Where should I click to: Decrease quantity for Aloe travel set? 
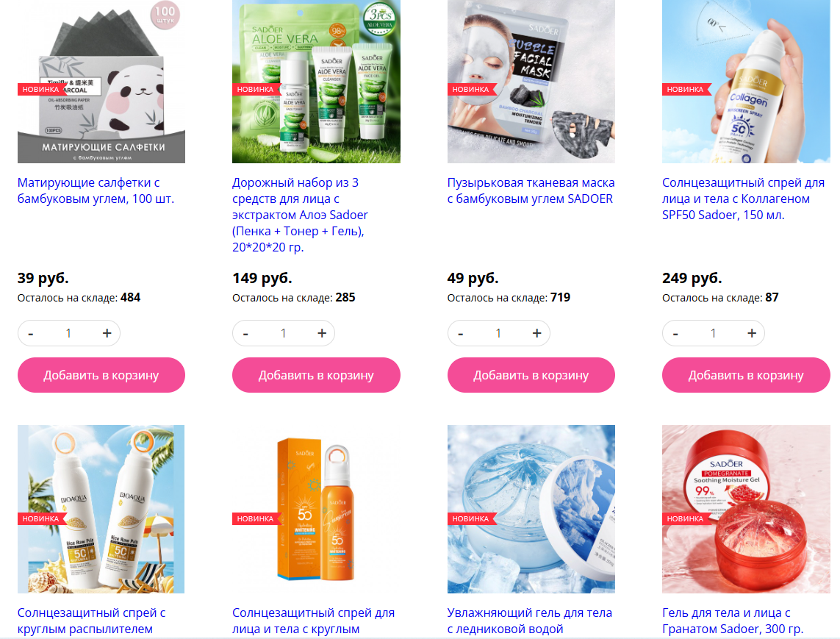pyautogui.click(x=245, y=333)
